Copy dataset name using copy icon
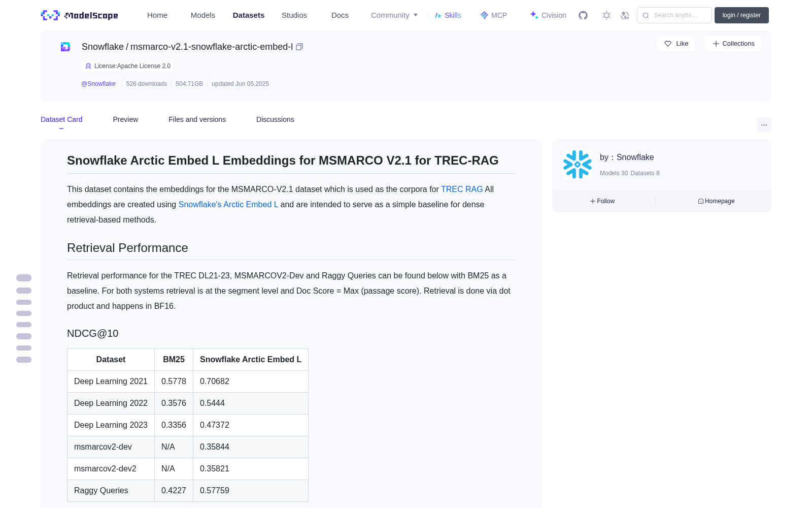This screenshot has width=812, height=508. (299, 47)
